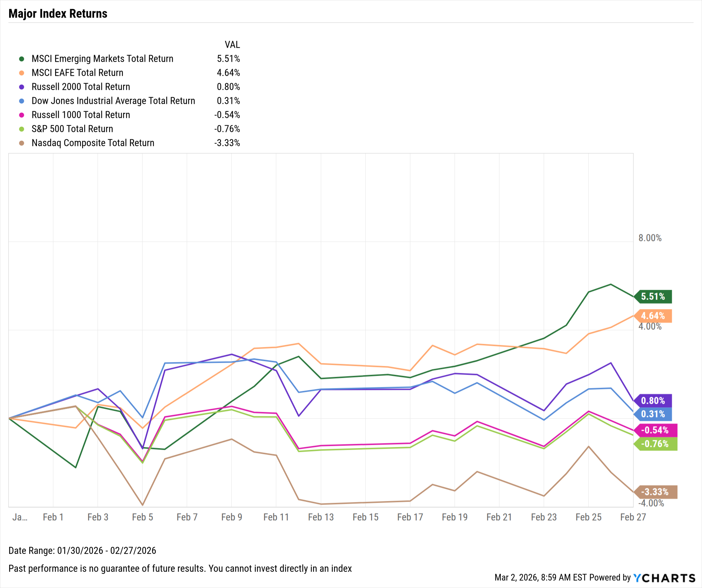This screenshot has width=702, height=588.
Task: Click the Russell 2000 purple legend dot
Action: pyautogui.click(x=21, y=87)
